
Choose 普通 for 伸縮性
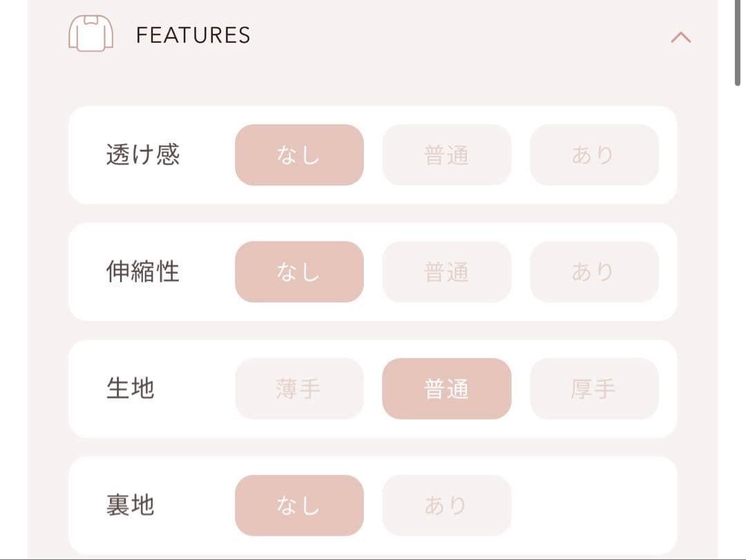(446, 271)
